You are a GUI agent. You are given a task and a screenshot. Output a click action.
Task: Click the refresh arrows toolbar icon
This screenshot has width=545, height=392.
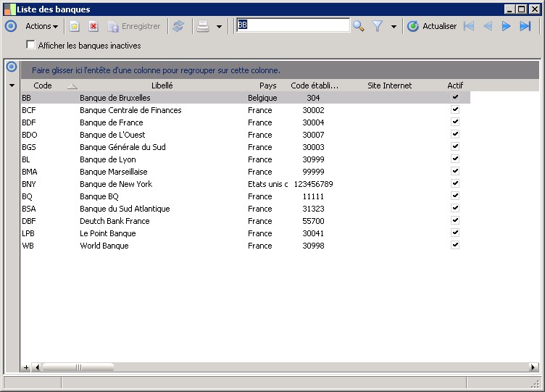[x=178, y=26]
